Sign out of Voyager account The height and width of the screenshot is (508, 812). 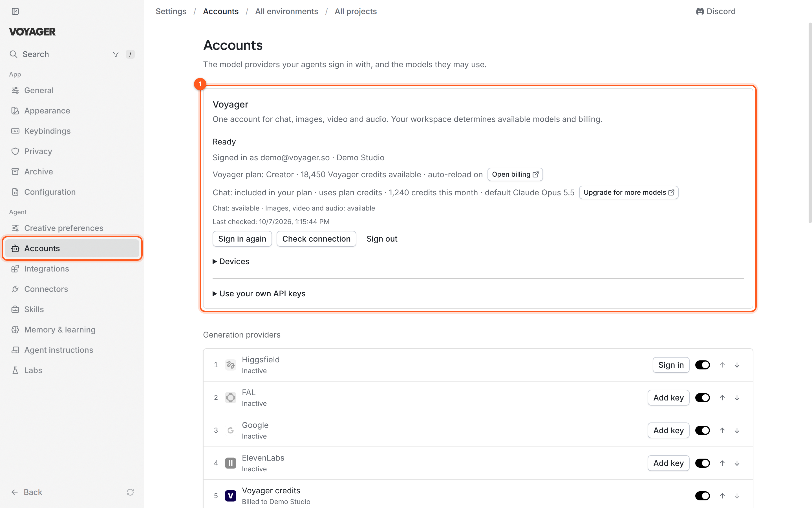[382, 239]
